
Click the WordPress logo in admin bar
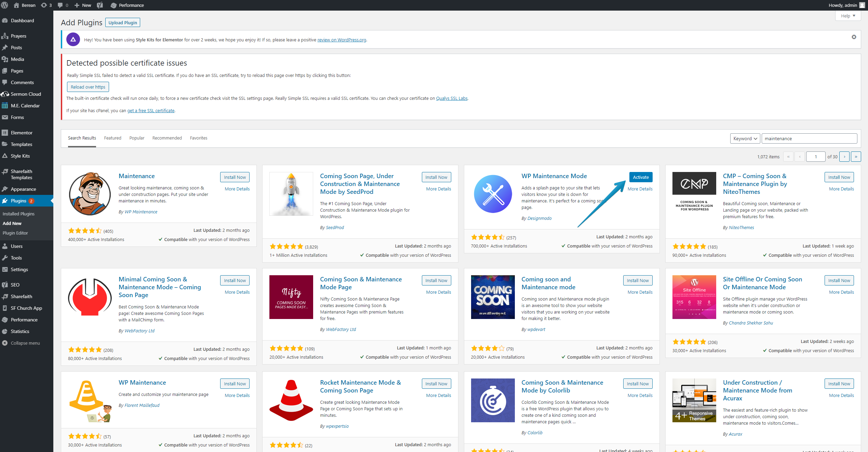(5, 5)
